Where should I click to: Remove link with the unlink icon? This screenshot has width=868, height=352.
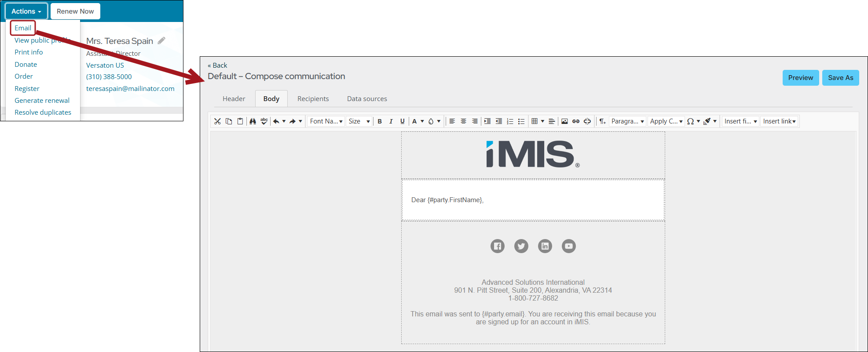pyautogui.click(x=587, y=121)
